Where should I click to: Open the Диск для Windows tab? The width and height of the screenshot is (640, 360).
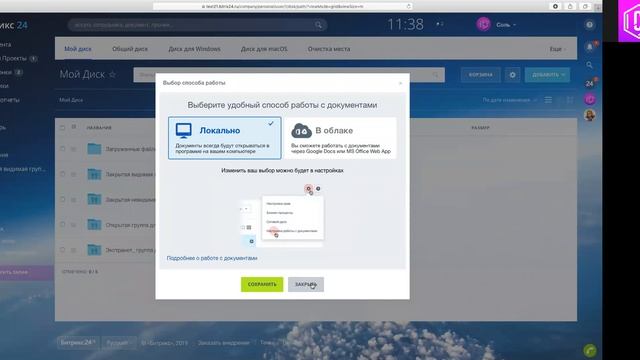click(x=194, y=49)
